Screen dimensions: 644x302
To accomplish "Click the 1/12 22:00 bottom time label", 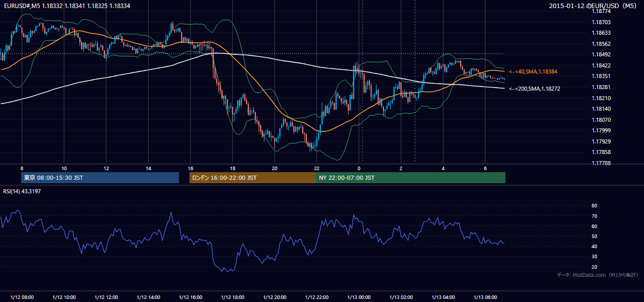I will pos(316,297).
